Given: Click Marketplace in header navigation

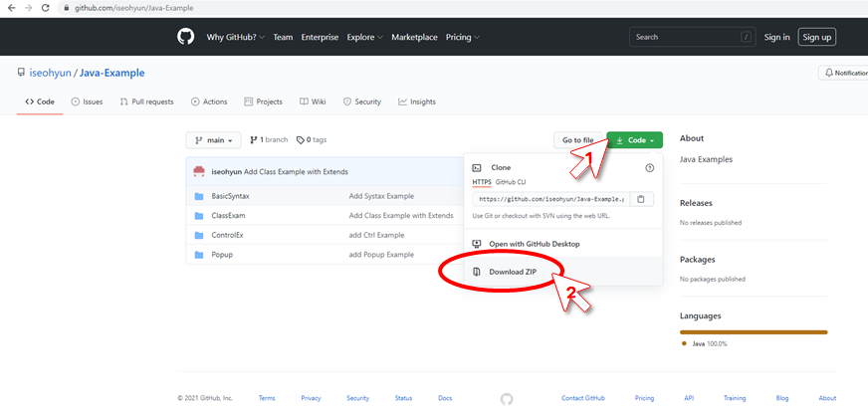Looking at the screenshot, I should (415, 37).
